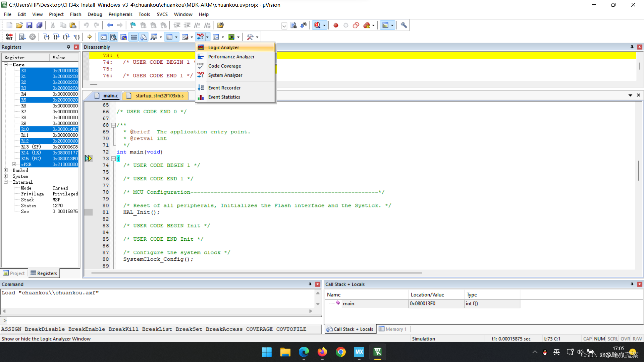Click the Save file icon
Viewport: 644px width, 362px height.
click(x=29, y=25)
